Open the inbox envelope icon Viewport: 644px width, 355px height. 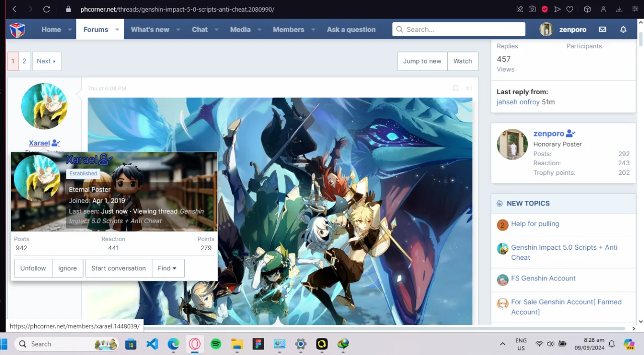coord(602,30)
